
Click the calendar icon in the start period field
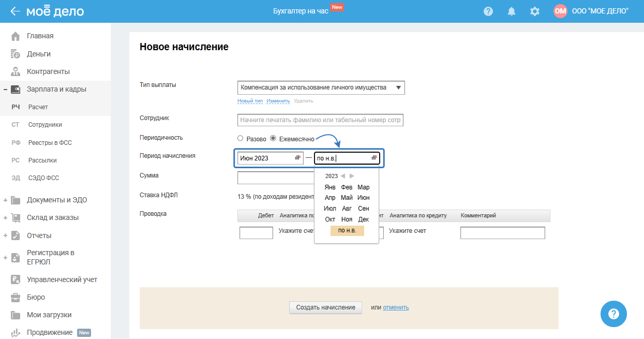tap(298, 158)
